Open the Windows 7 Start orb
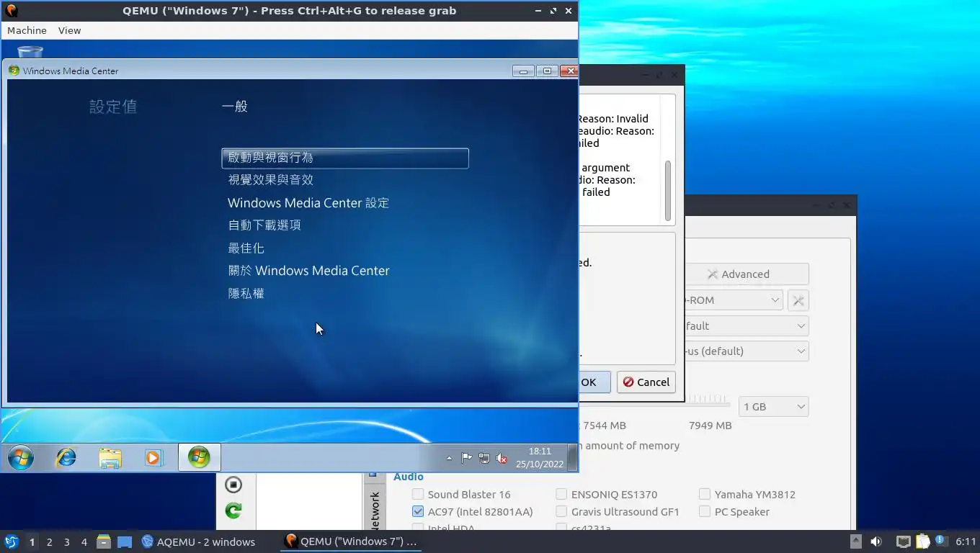Image resolution: width=980 pixels, height=553 pixels. point(20,457)
